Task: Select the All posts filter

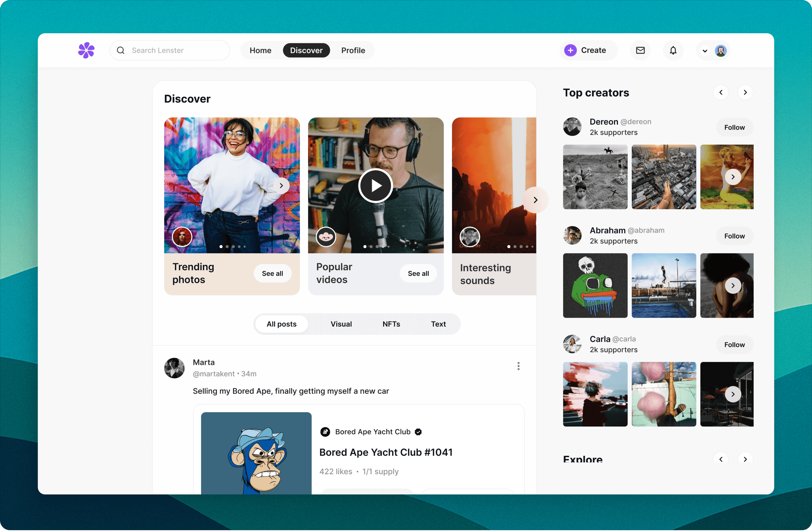Action: [x=281, y=324]
